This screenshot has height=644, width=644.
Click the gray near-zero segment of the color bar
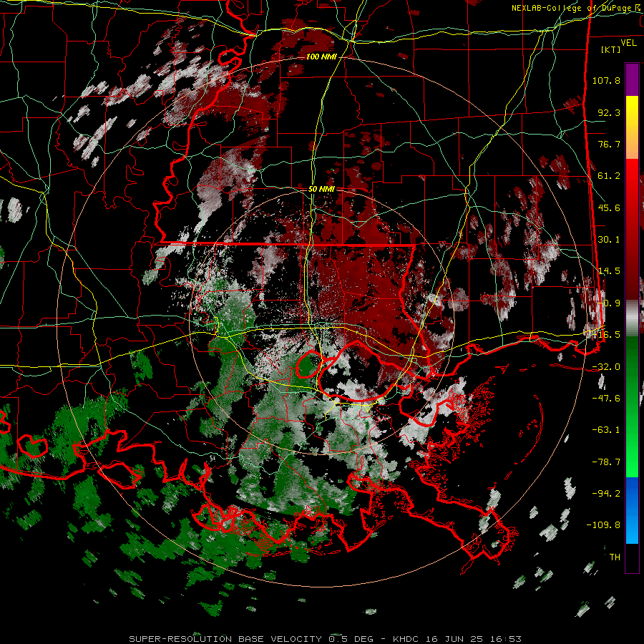(632, 318)
